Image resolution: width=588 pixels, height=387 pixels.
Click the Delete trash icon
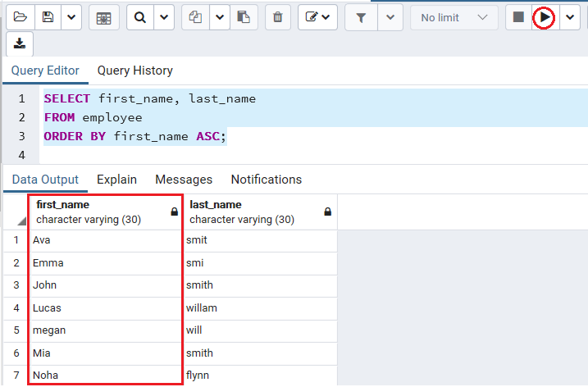tap(278, 17)
